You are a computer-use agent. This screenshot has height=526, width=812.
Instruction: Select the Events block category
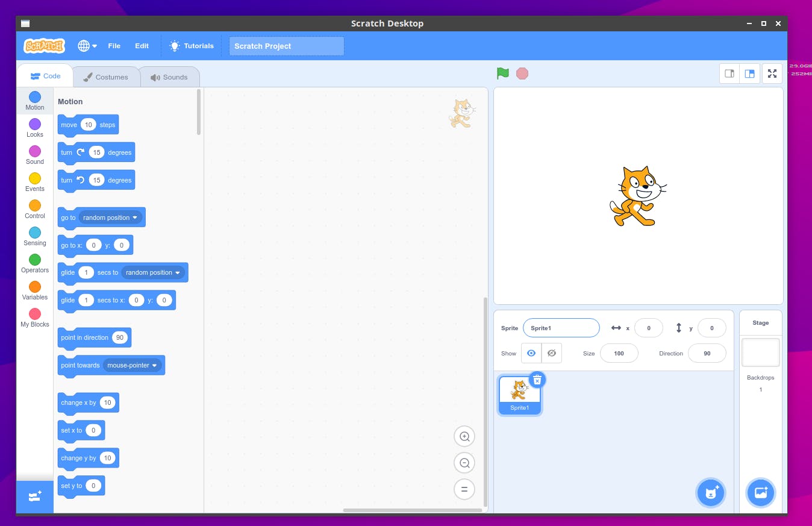(35, 182)
